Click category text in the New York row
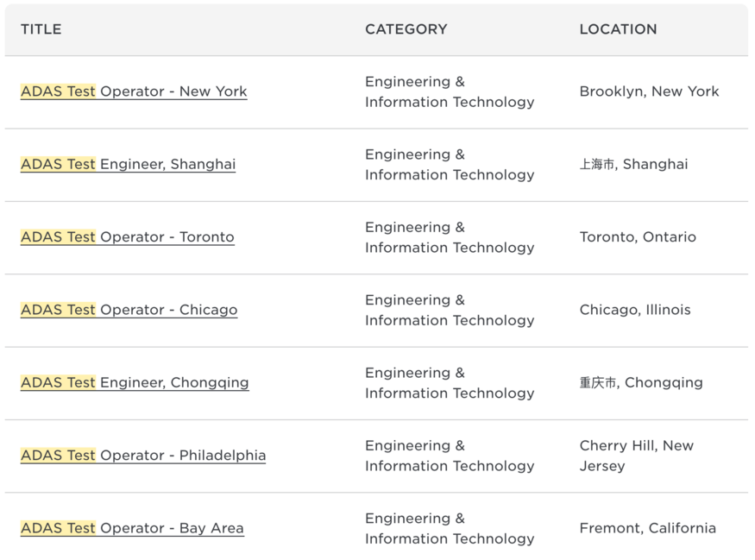 point(450,91)
